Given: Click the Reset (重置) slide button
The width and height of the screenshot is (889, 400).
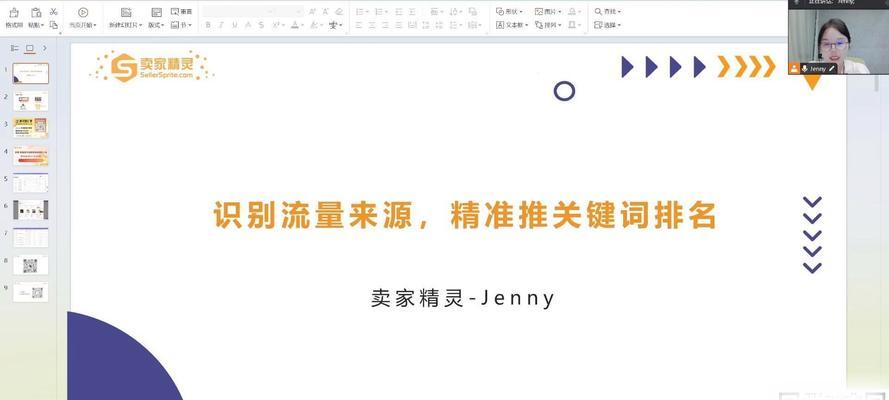Looking at the screenshot, I should (181, 11).
